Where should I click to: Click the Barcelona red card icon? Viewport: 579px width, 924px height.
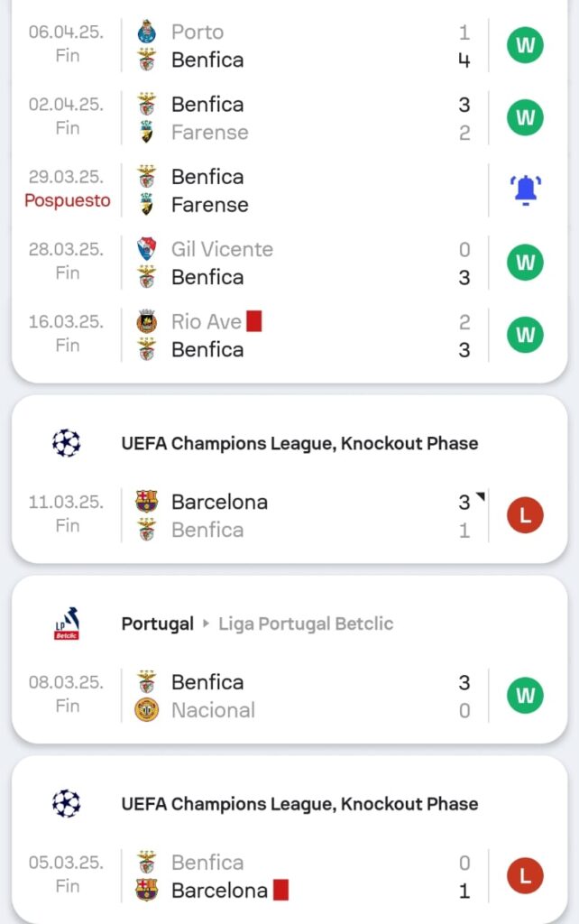[280, 891]
